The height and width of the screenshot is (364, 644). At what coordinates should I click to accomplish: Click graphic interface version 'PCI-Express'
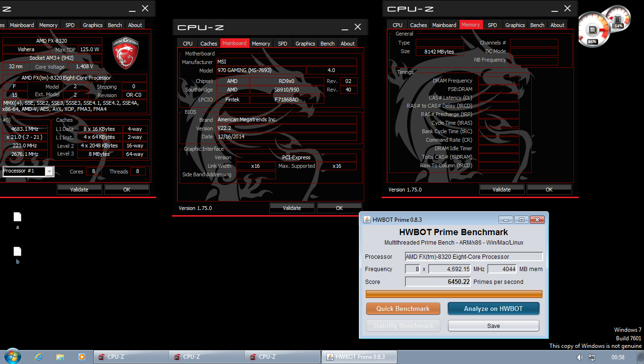click(x=296, y=157)
